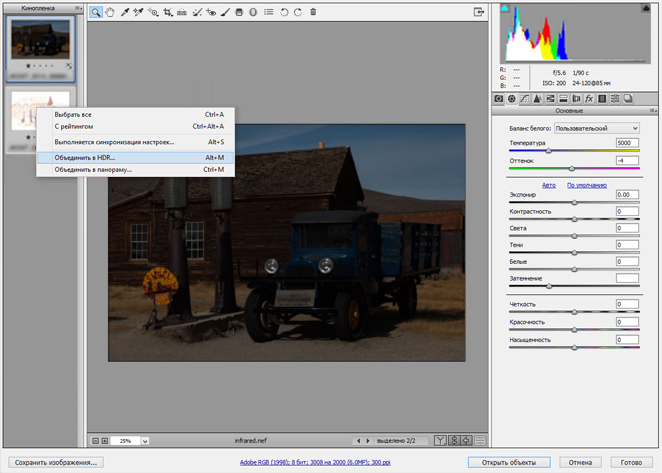Open the Баланс белого dropdown

(x=597, y=128)
